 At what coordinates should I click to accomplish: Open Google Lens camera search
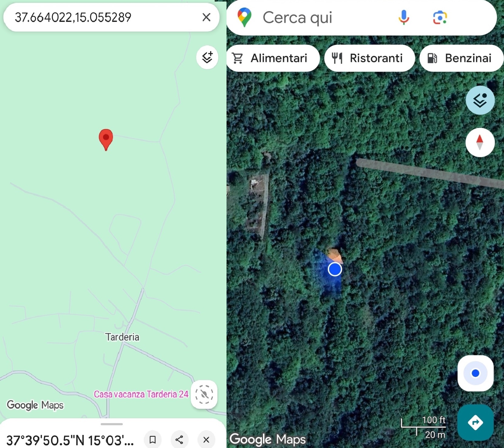(x=440, y=17)
